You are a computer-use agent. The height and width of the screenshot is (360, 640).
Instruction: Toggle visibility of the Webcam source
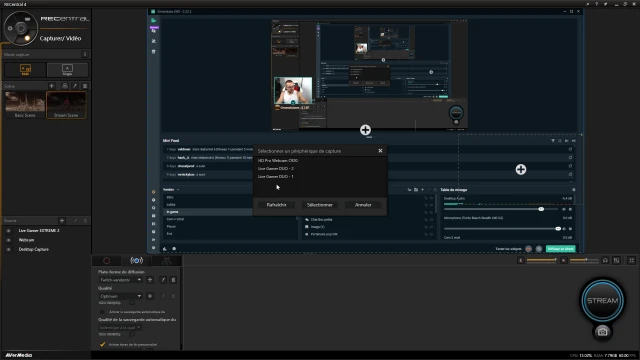(x=8, y=240)
